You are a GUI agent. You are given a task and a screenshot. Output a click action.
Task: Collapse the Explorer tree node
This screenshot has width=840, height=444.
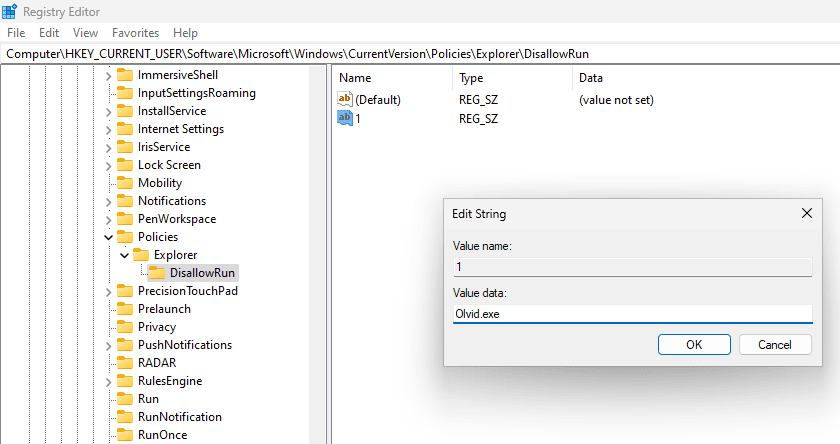[x=124, y=255]
